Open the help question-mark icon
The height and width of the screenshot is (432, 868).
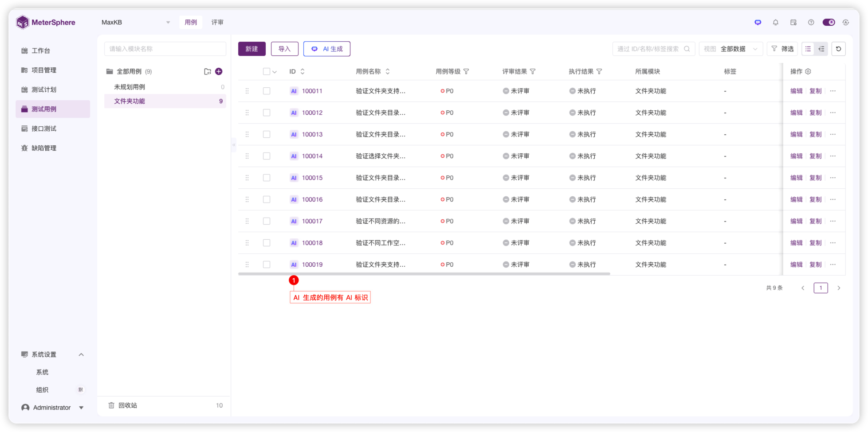pyautogui.click(x=811, y=22)
